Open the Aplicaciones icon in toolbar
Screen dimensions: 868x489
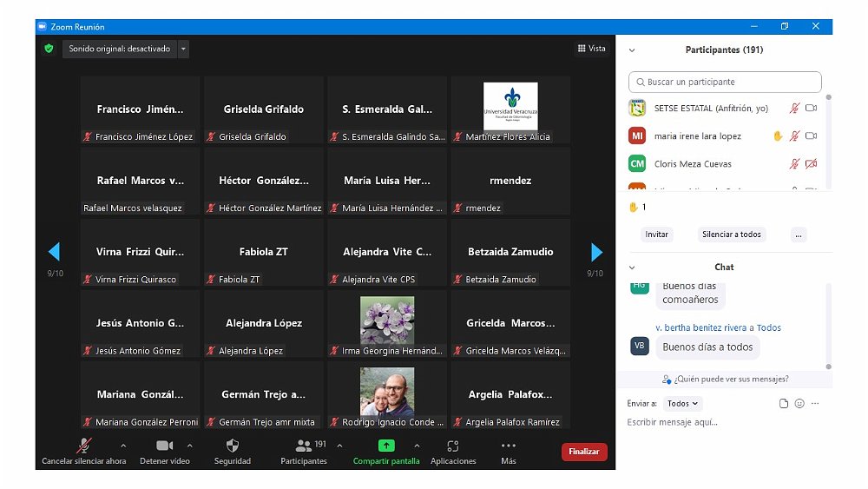tap(452, 446)
